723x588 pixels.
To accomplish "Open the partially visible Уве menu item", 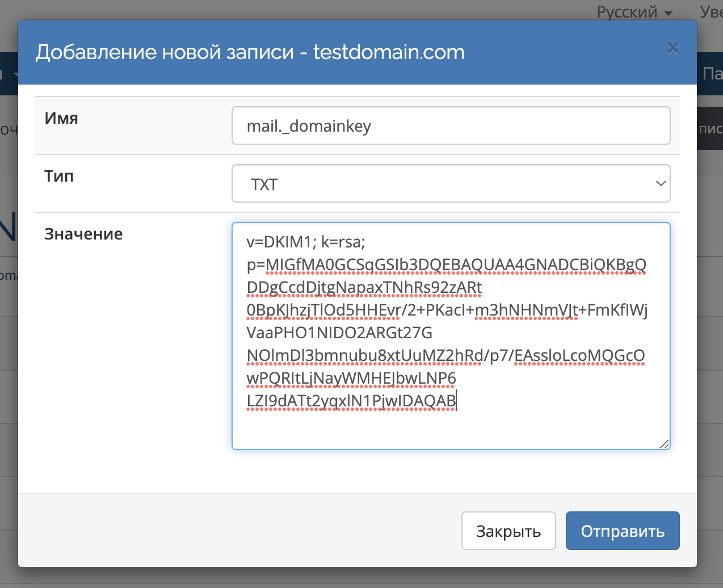I will 711,11.
